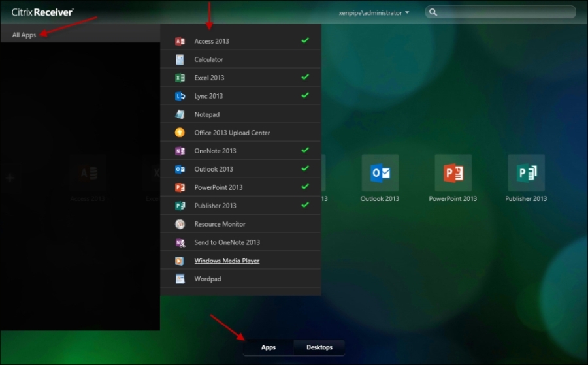Click the Lync 2013 label

point(208,96)
